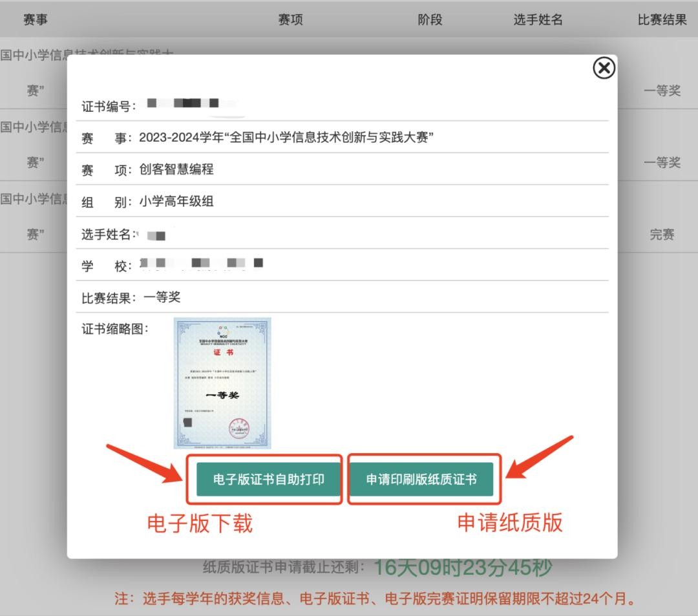Click the 创客智慧编程 event item text
Screen dimensions: 698x616
pos(176,169)
